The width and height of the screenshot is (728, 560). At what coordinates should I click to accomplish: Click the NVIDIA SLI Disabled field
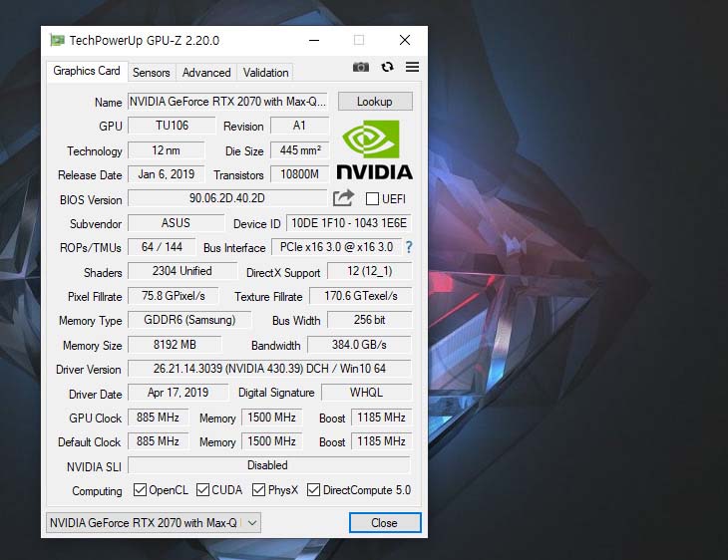(269, 465)
